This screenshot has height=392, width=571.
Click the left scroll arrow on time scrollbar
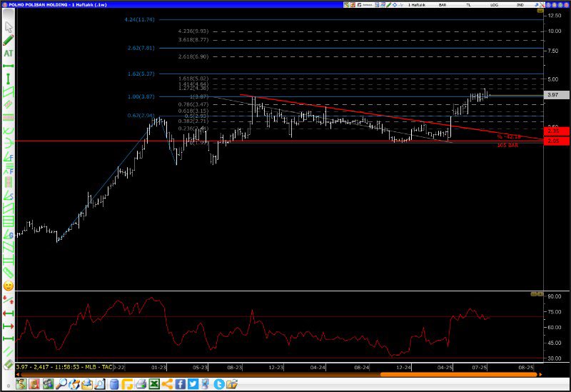click(18, 374)
